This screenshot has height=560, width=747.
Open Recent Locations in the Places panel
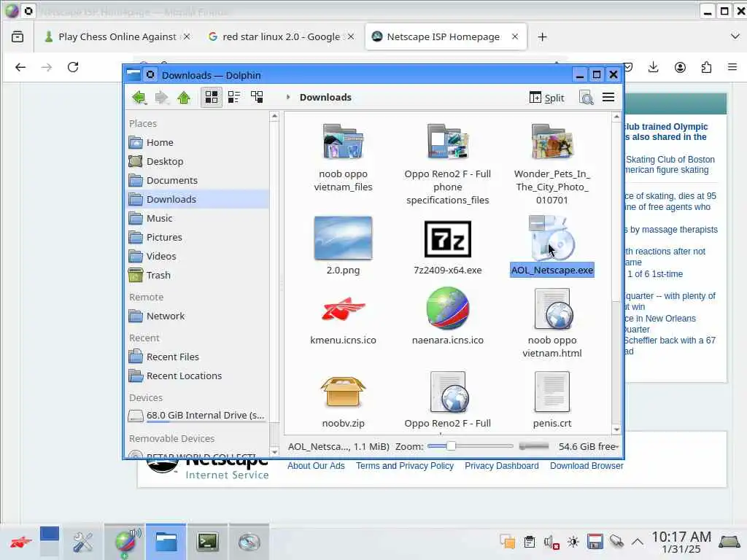[198, 376]
